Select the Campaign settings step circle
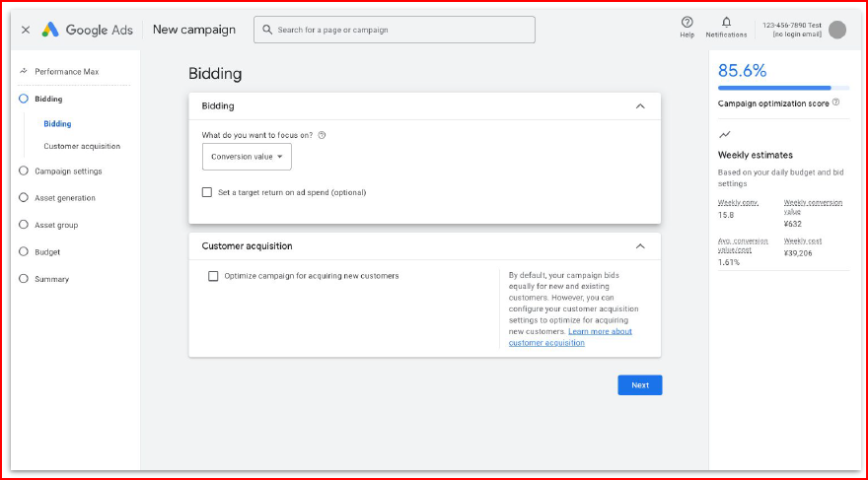 pyautogui.click(x=24, y=171)
